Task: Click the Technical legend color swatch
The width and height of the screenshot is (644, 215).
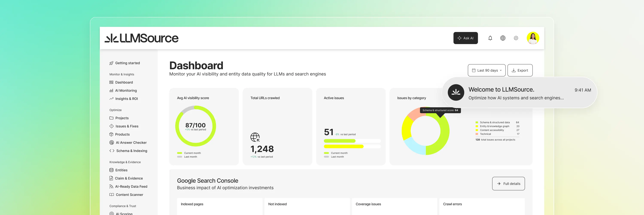Action: pyautogui.click(x=477, y=134)
